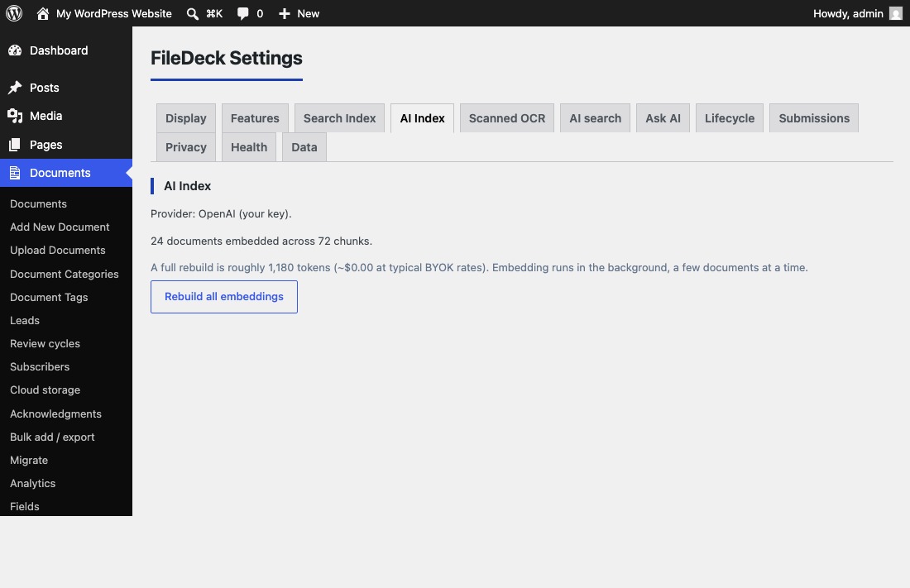The image size is (910, 588).
Task: Open Add New Document
Action: 60,227
